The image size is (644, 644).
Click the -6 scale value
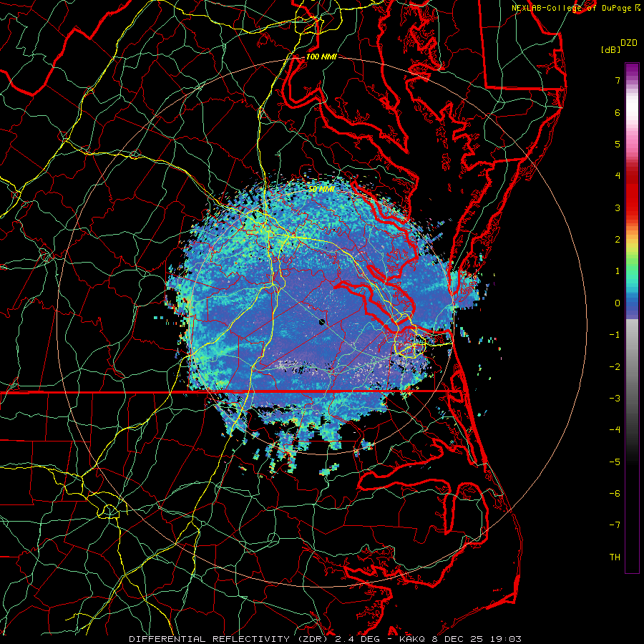click(x=615, y=494)
